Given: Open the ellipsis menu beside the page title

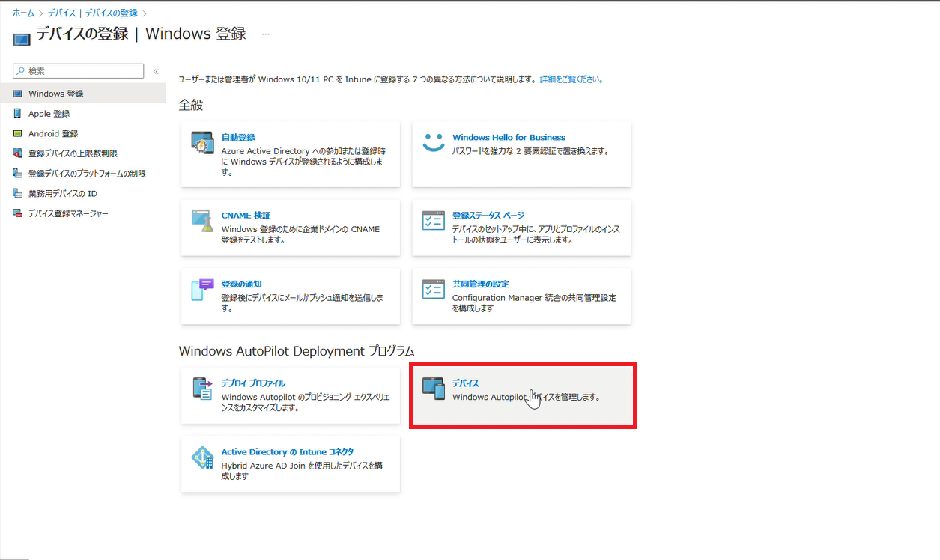Looking at the screenshot, I should click(265, 34).
